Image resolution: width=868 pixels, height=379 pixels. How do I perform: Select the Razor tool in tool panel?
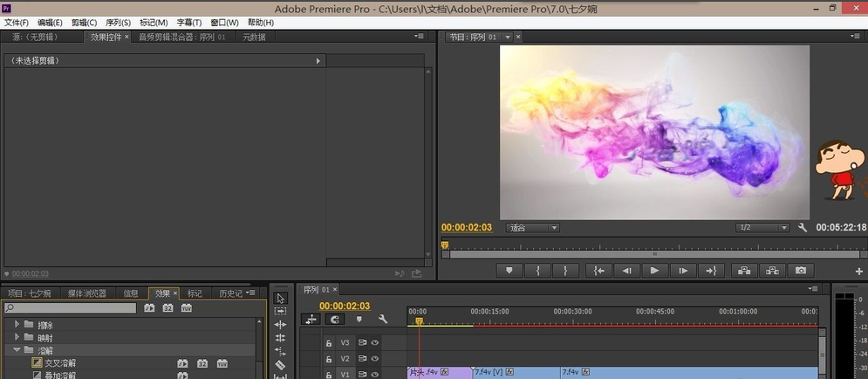(280, 364)
